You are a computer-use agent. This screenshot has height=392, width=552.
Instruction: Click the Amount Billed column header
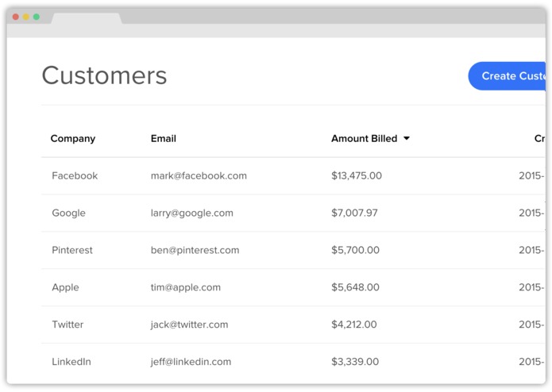pos(365,139)
